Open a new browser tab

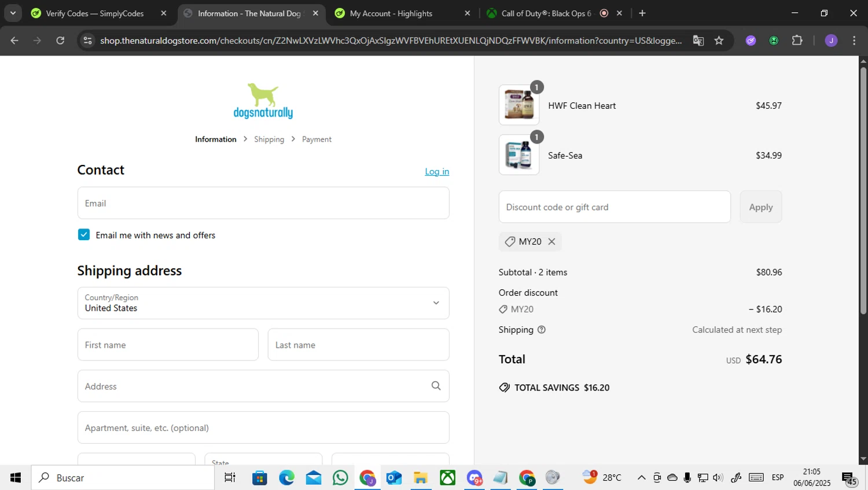642,13
